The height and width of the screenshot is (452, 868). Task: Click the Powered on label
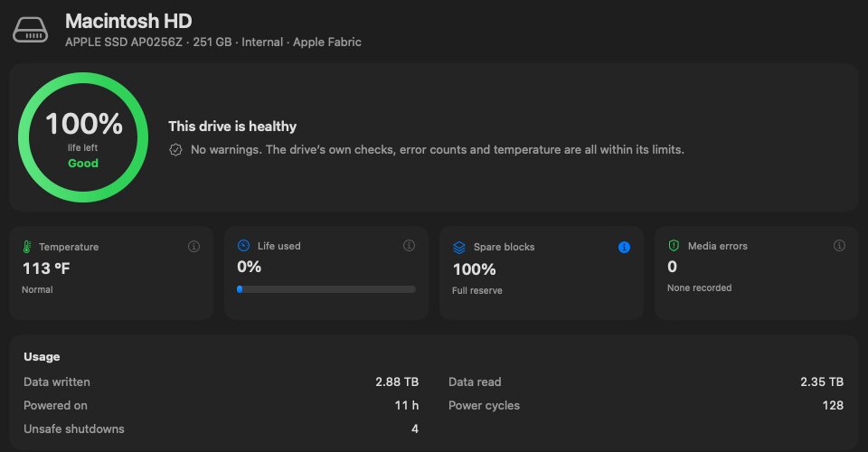pos(55,406)
